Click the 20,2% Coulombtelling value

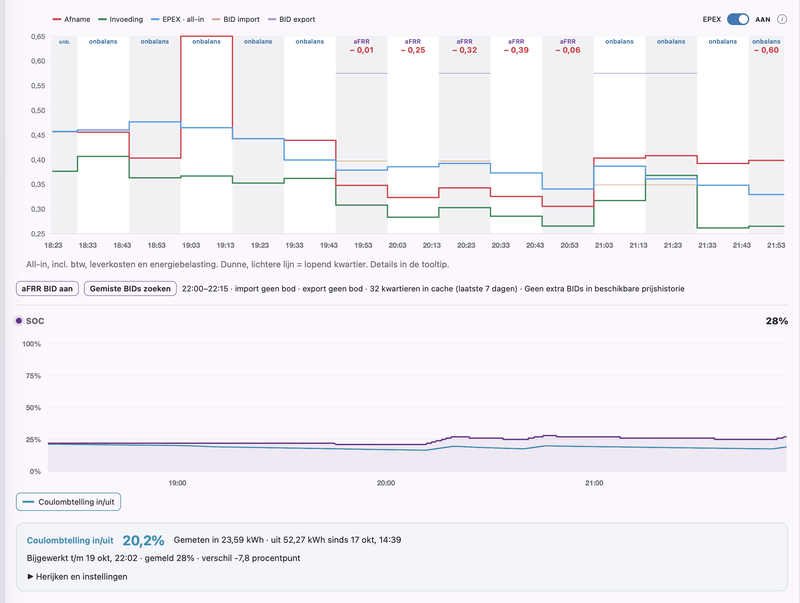(x=143, y=540)
